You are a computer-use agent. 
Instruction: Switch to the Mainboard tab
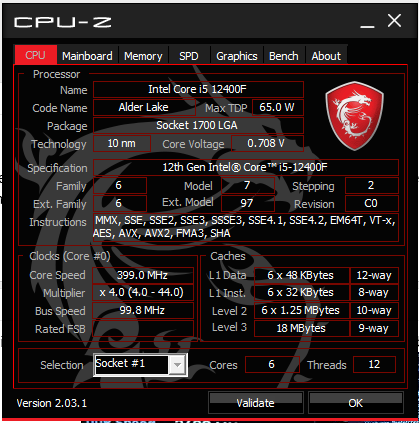tap(87, 56)
